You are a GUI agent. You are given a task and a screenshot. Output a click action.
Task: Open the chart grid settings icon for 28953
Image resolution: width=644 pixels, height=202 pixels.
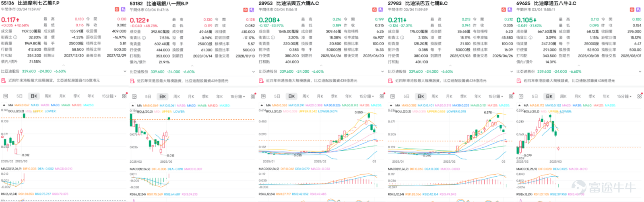click(382, 96)
